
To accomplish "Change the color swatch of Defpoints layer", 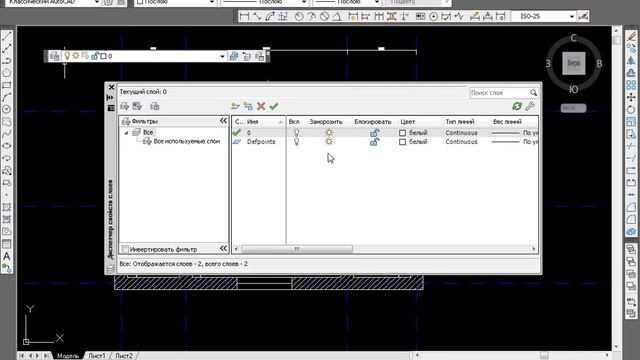I will (402, 142).
